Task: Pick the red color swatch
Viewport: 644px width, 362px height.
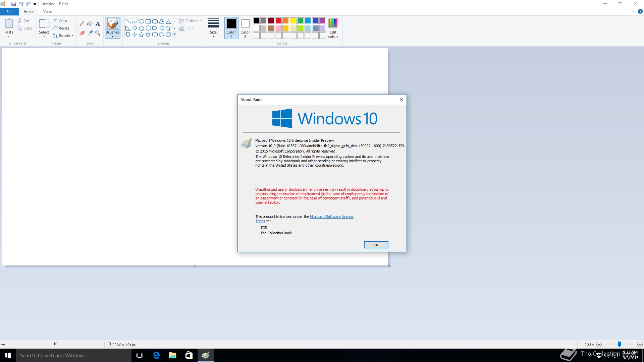Action: [278, 21]
